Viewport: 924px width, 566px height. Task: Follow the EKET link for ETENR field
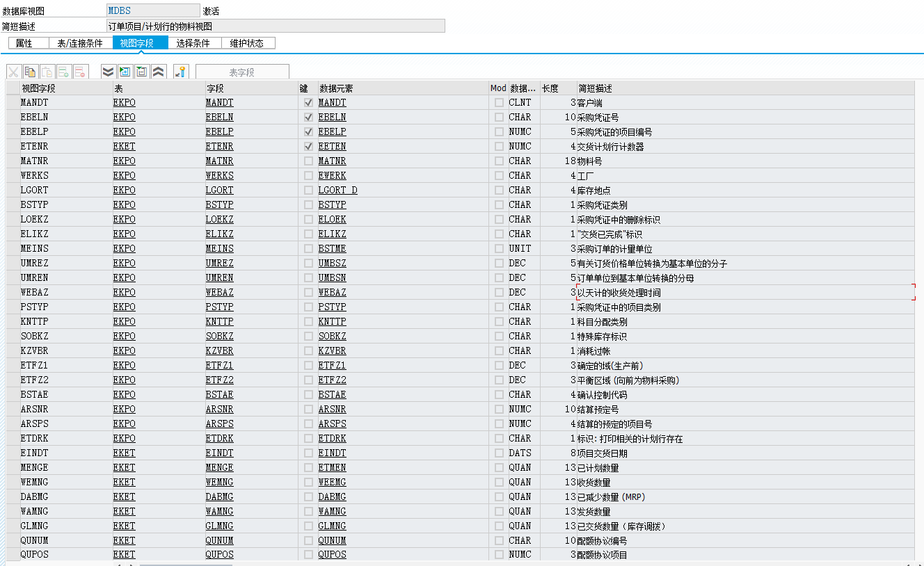pos(124,146)
